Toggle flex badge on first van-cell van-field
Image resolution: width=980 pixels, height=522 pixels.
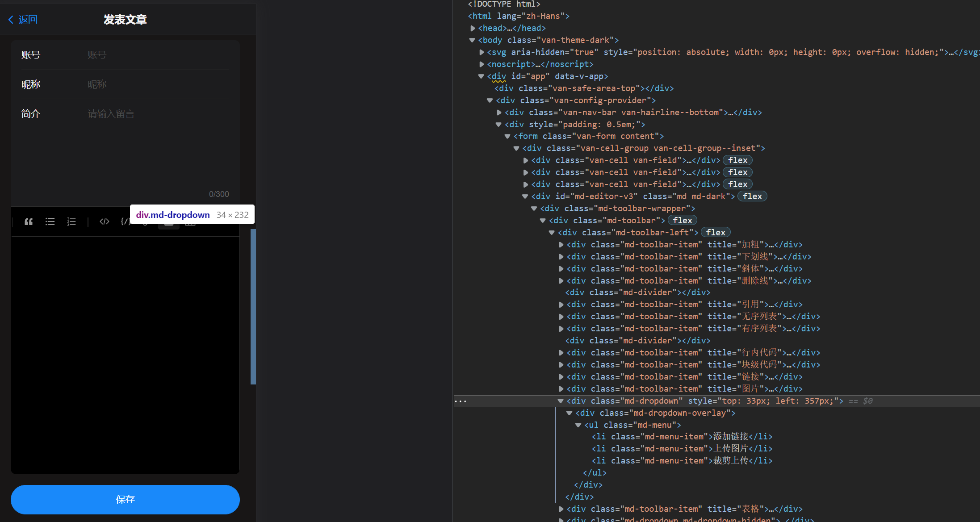[x=737, y=160]
